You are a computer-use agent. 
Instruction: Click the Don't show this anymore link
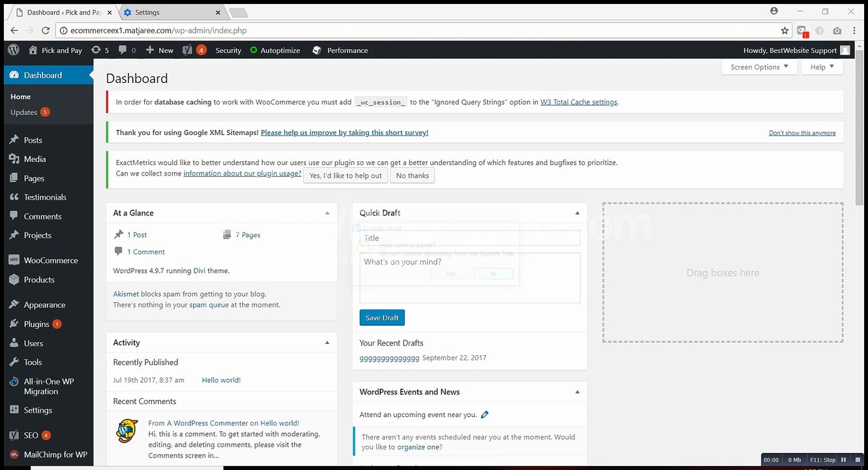point(802,133)
